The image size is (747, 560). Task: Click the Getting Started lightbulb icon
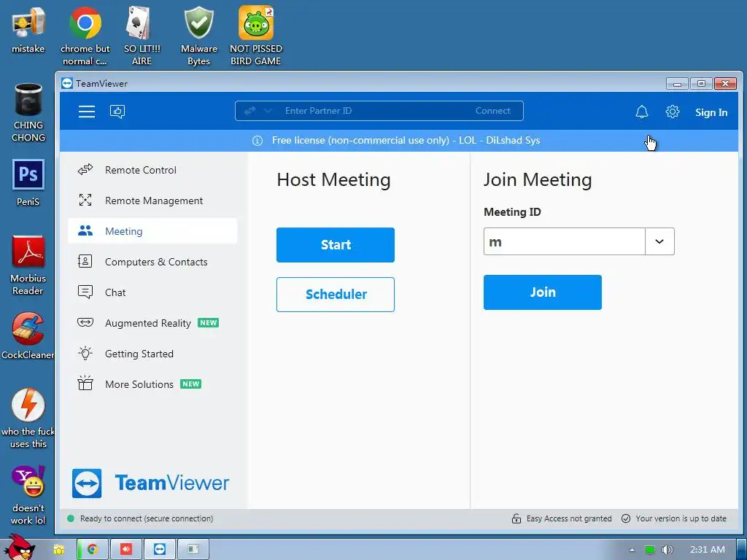[85, 353]
